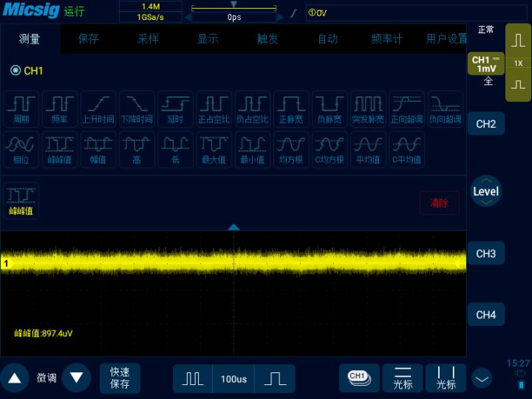Tap the 快速保存 quick save button
Screen dimensions: 532x399
(x=120, y=378)
